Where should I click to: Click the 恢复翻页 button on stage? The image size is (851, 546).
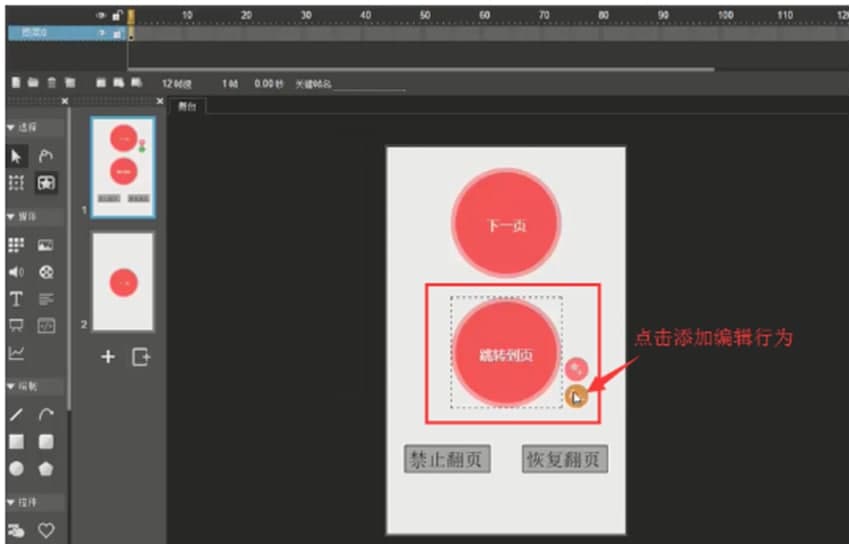(565, 459)
